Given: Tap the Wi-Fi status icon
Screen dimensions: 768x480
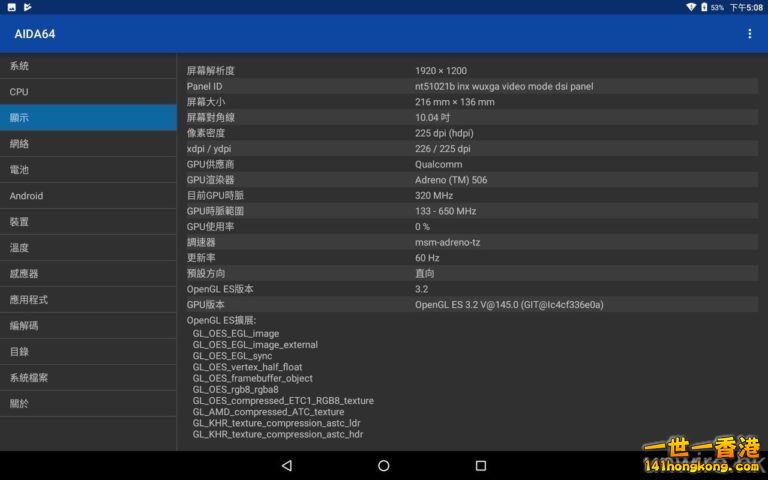Looking at the screenshot, I should tap(691, 7).
